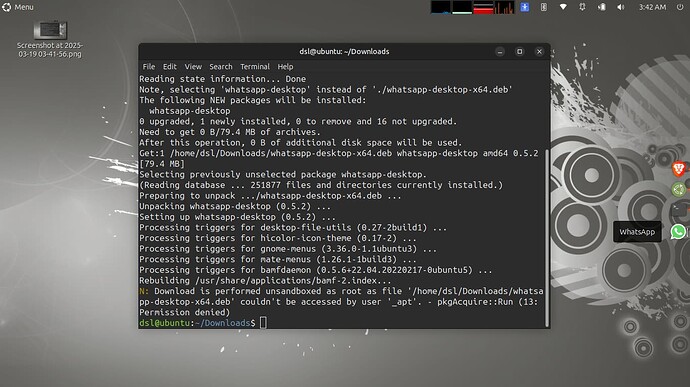Click the terminal prompt cursor after dsl@ubuntu
The height and width of the screenshot is (387, 690).
[x=263, y=323]
